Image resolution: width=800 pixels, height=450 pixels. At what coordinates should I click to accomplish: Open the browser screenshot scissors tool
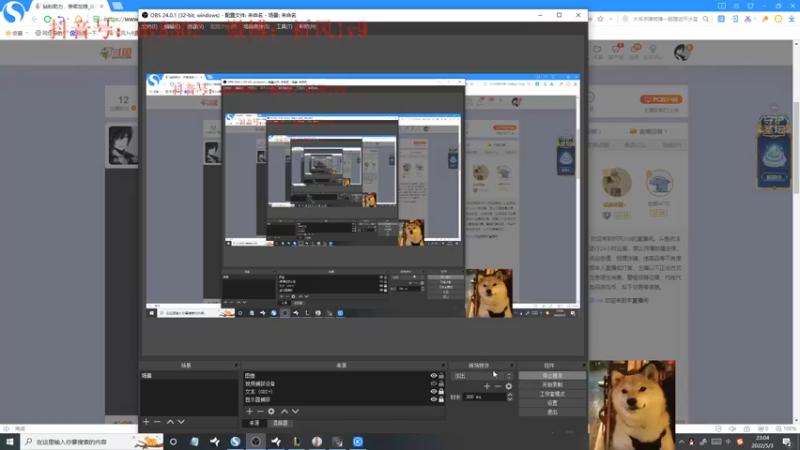pos(747,19)
